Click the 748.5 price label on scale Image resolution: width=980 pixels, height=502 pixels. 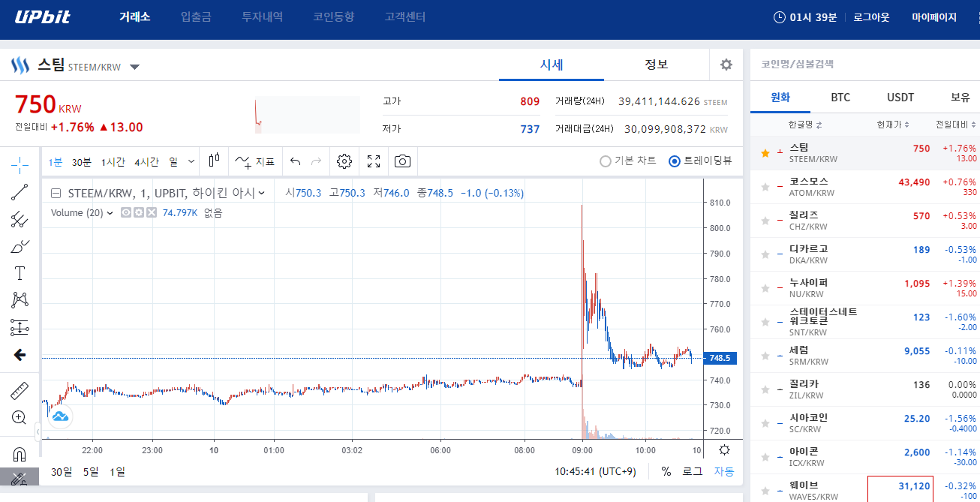721,359
